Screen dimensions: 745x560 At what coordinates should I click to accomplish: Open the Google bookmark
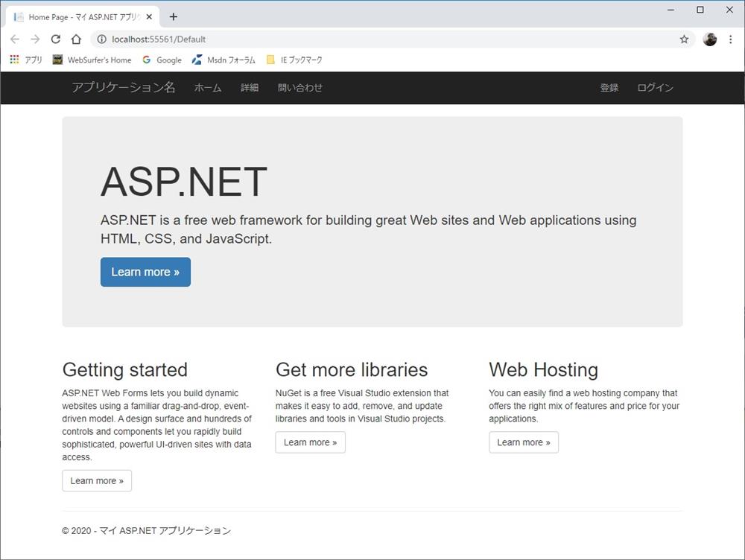(x=162, y=60)
